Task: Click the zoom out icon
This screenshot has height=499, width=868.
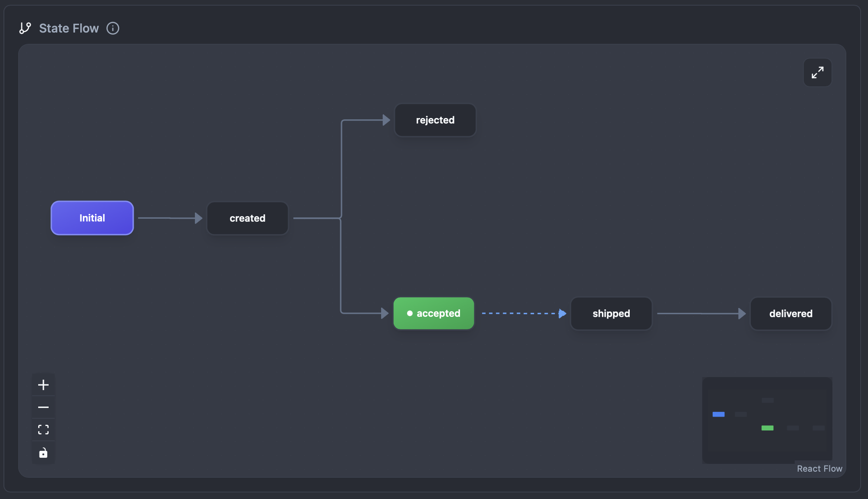Action: point(43,407)
